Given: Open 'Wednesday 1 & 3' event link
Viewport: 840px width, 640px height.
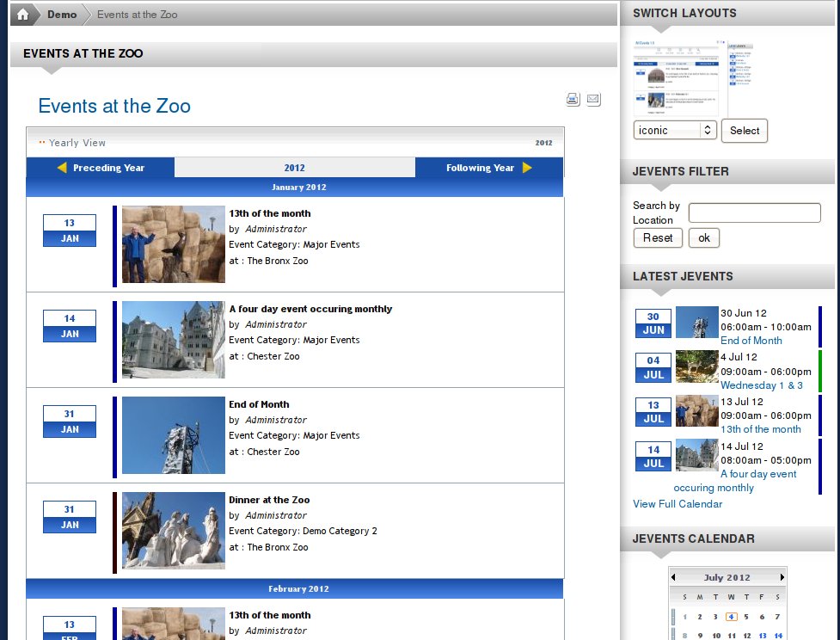Looking at the screenshot, I should [761, 385].
